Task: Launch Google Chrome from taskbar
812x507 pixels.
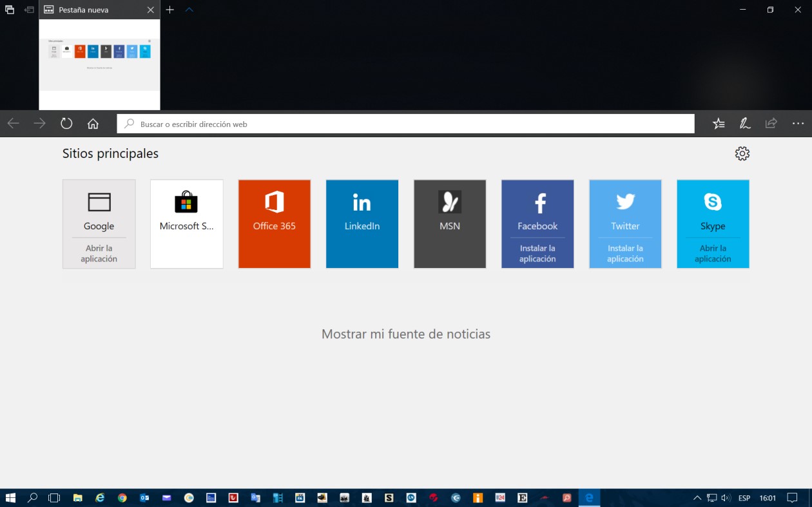Action: pyautogui.click(x=122, y=497)
